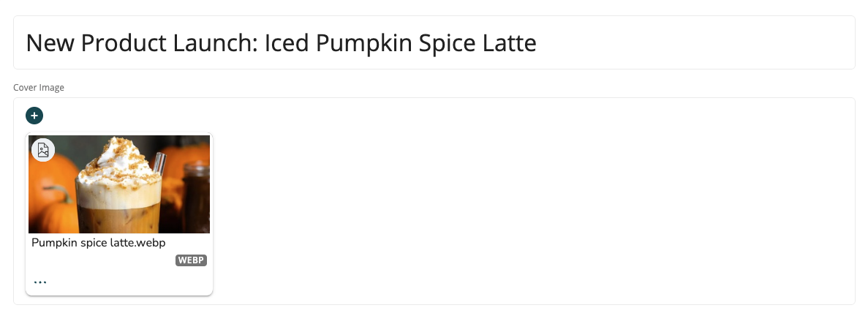Click the word "Pumpkin" in the title field

point(364,43)
